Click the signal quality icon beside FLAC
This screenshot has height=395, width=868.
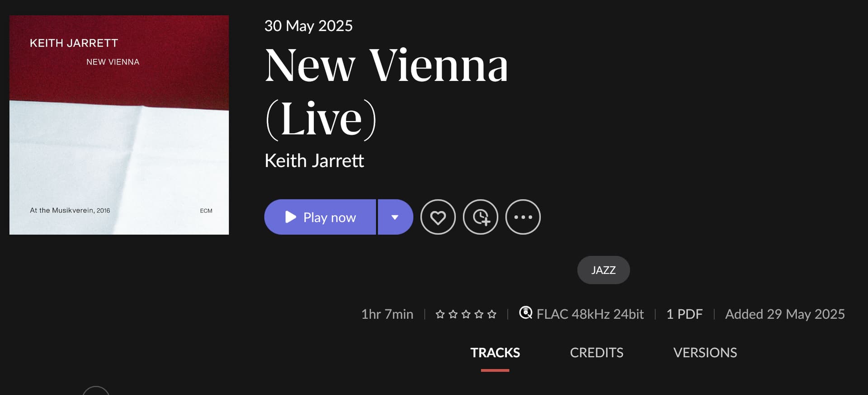coord(525,313)
